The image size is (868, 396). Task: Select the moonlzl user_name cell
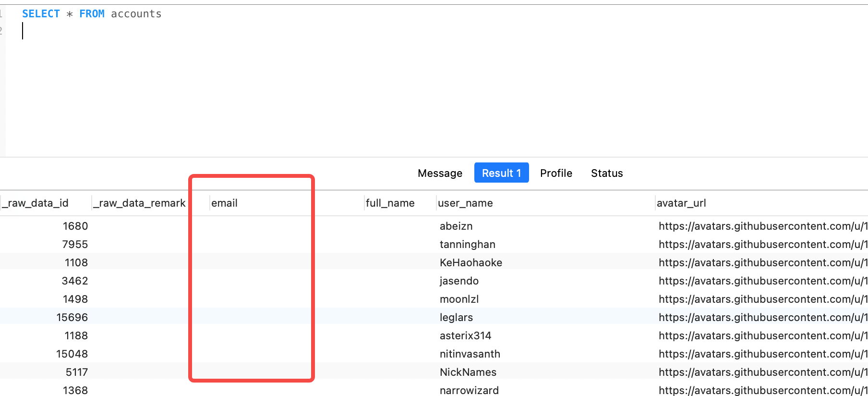click(459, 299)
